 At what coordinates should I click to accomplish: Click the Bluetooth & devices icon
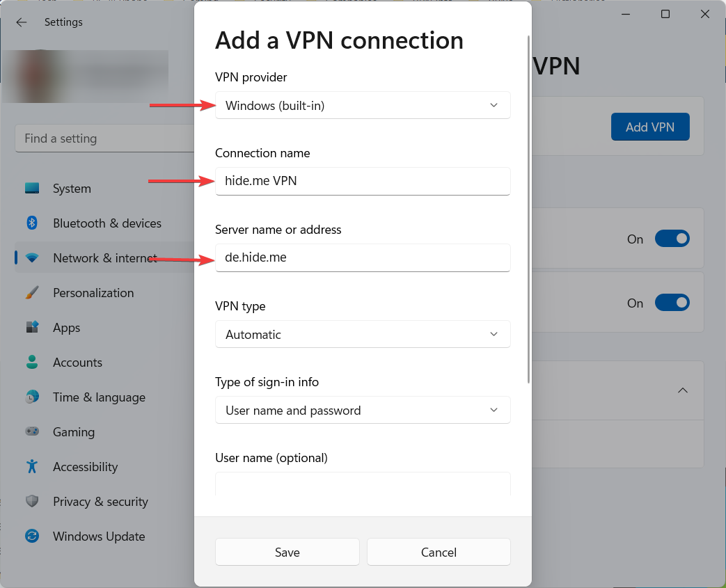point(32,223)
